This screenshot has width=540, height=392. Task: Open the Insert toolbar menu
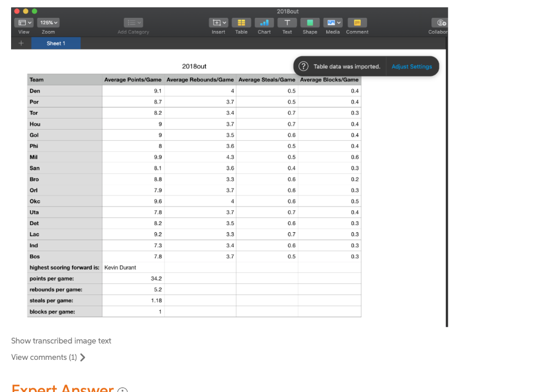click(218, 23)
